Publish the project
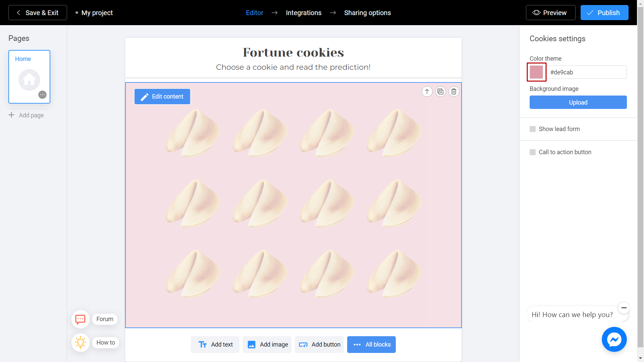The image size is (644, 362). click(604, 12)
